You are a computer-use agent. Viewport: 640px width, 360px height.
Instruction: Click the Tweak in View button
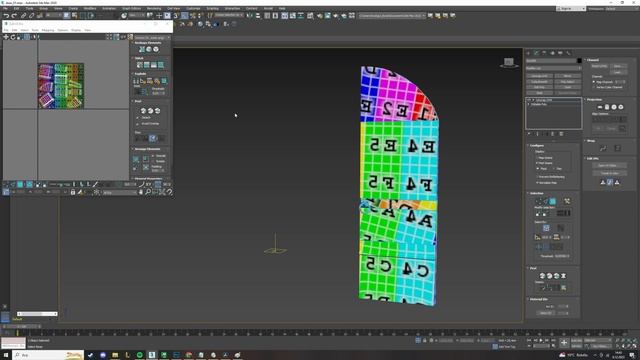(x=609, y=173)
